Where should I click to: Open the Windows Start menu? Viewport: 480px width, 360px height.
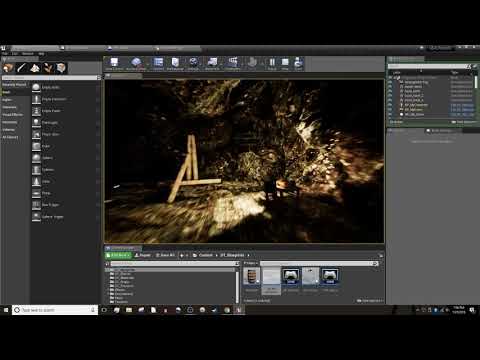[x=6, y=310]
